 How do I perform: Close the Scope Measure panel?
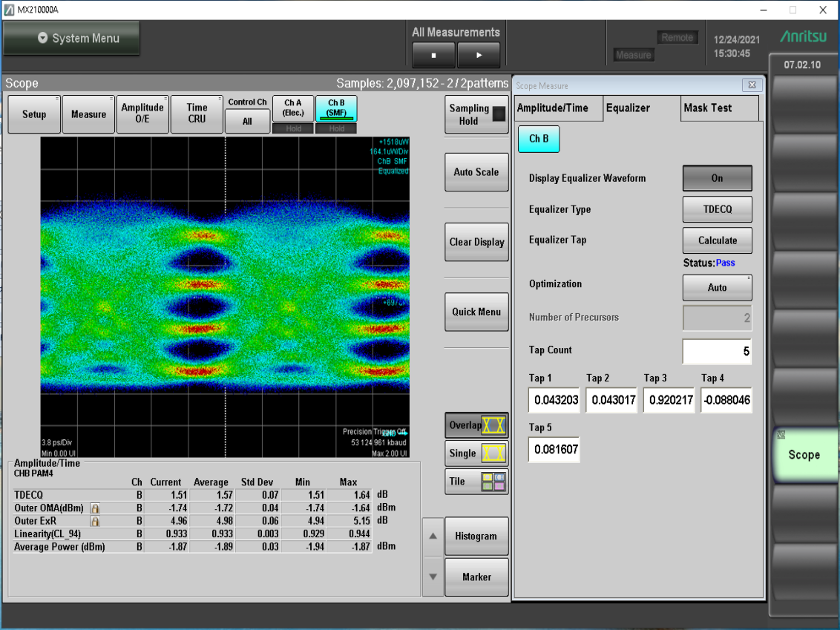(751, 85)
